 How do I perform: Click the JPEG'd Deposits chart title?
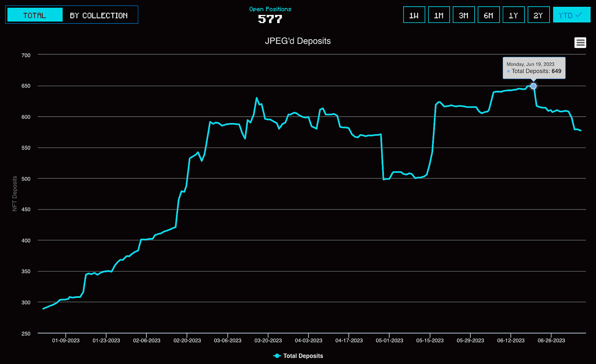(298, 41)
